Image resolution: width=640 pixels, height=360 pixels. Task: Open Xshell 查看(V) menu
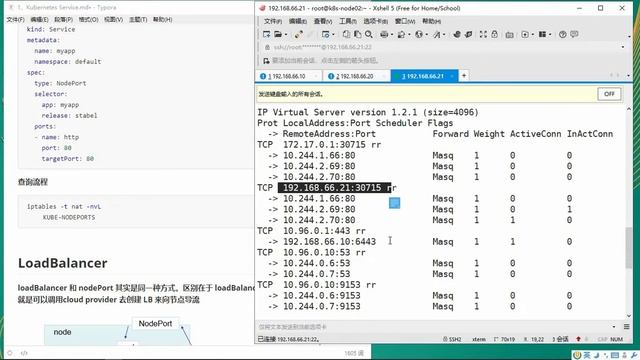pos(323,21)
